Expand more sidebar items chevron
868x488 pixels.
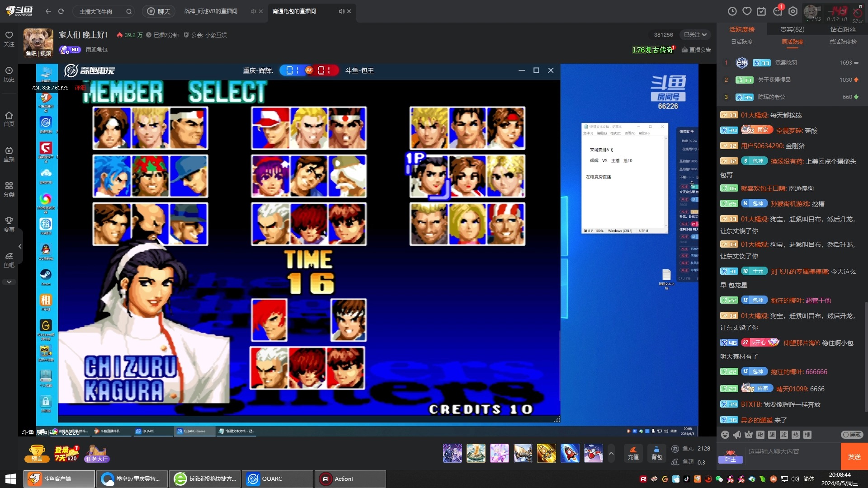tap(9, 282)
